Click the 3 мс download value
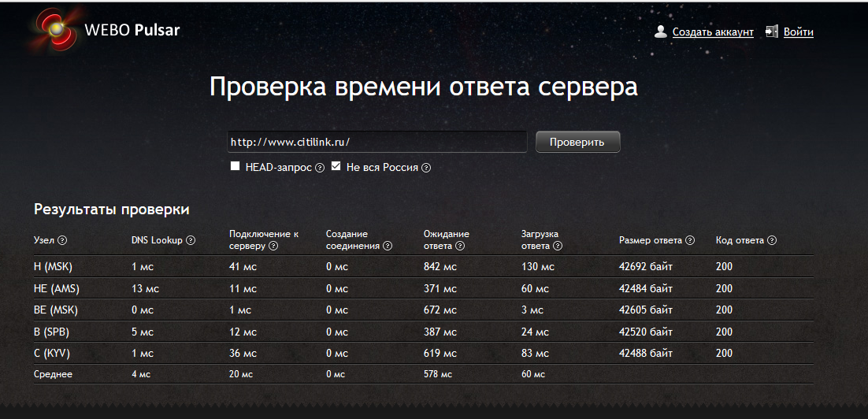 click(x=532, y=310)
